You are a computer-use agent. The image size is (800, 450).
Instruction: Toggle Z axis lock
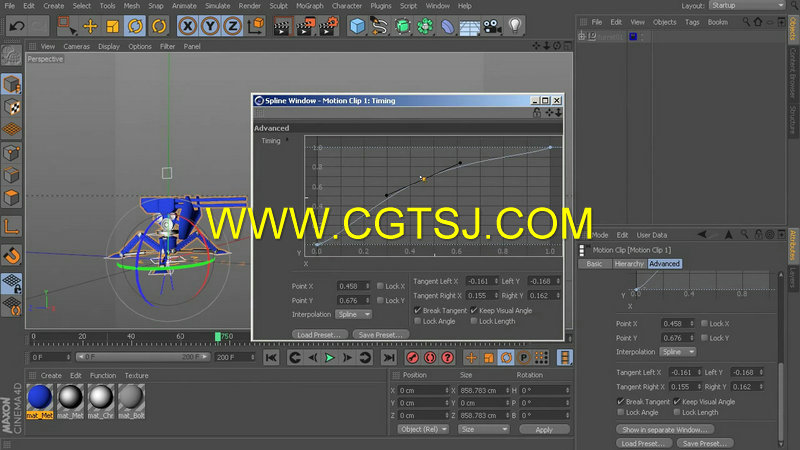point(233,26)
